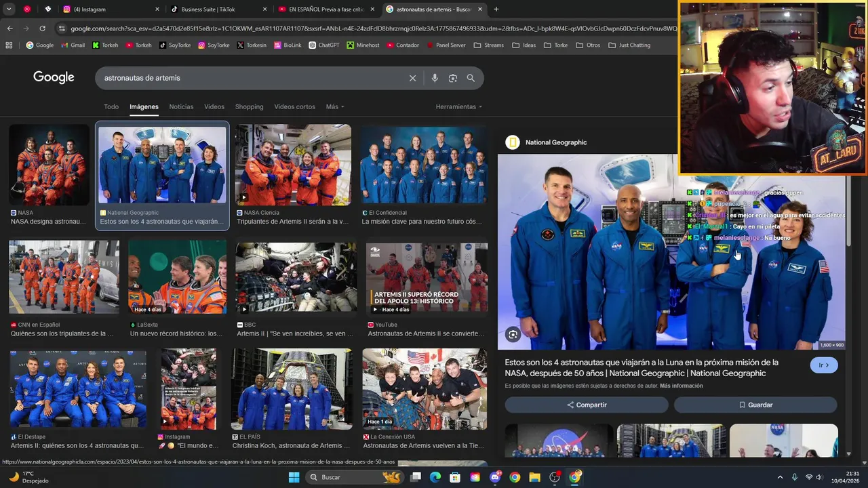Open Torkesin X bookmark

point(252,45)
